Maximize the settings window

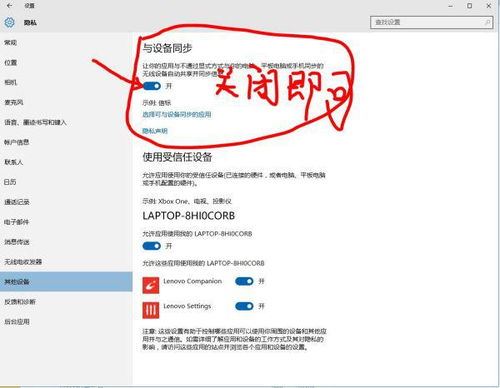click(469, 6)
